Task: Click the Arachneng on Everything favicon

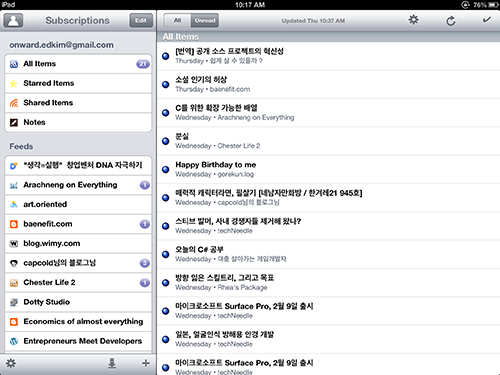Action: tap(14, 185)
